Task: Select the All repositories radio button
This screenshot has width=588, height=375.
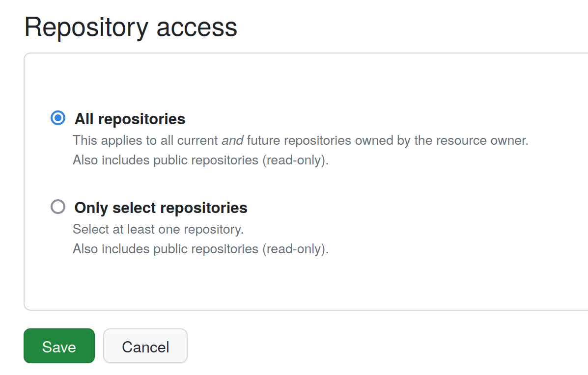Action: [58, 118]
